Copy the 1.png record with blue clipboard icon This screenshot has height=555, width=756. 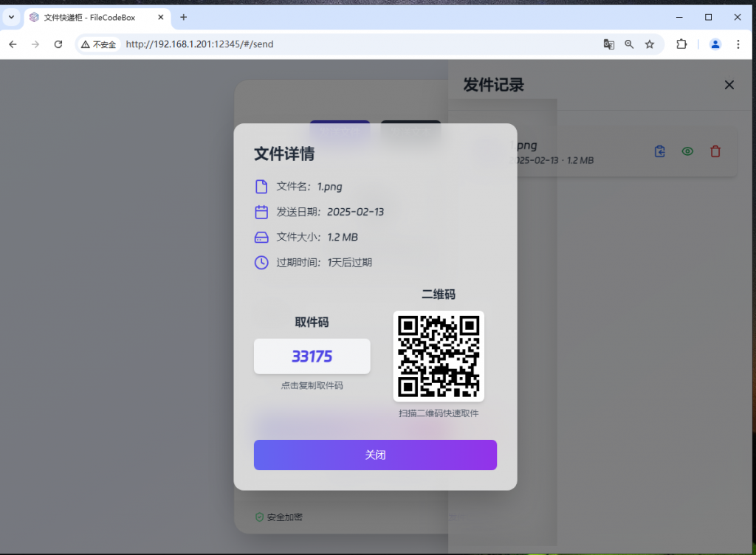(x=659, y=151)
